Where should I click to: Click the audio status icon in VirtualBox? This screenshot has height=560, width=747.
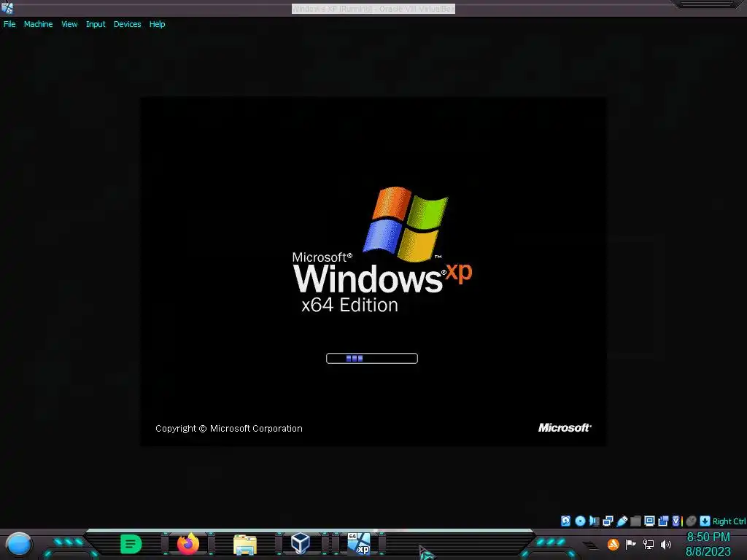click(x=594, y=521)
